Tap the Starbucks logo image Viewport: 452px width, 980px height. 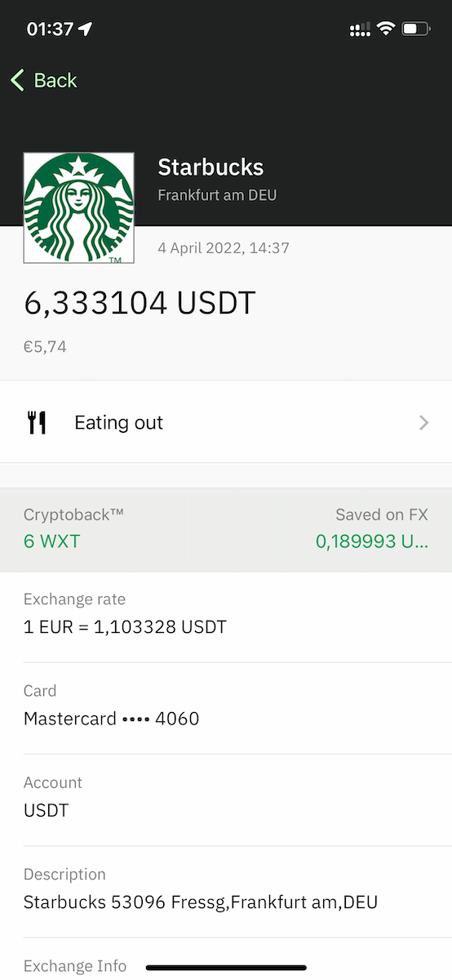[x=78, y=207]
